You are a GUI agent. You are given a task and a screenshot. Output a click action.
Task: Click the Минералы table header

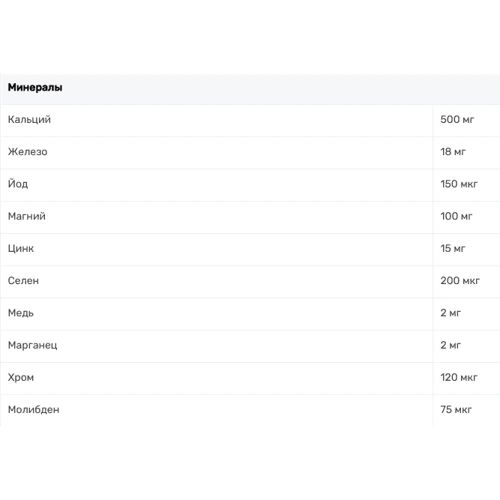click(35, 87)
